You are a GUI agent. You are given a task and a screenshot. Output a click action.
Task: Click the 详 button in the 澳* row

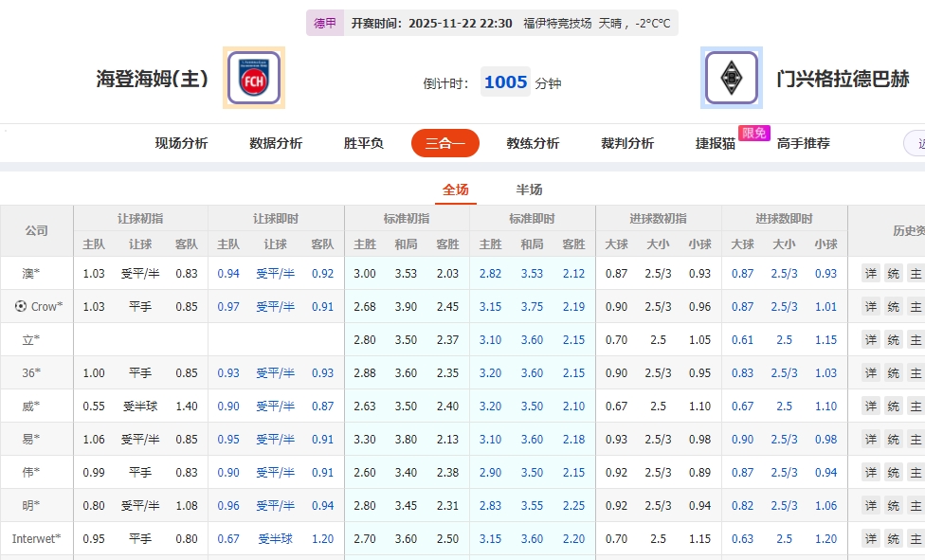tap(870, 273)
